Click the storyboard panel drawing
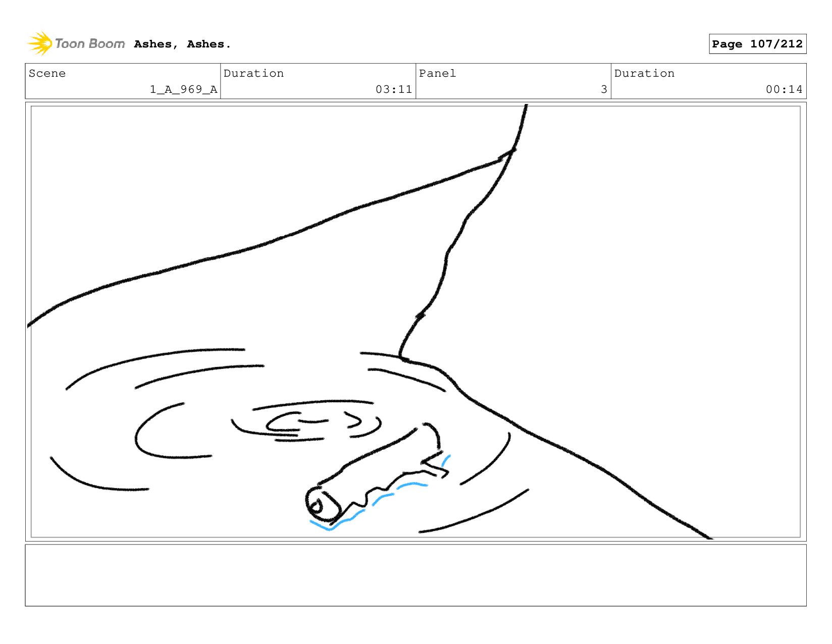Image resolution: width=832 pixels, height=644 pixels. point(415,321)
